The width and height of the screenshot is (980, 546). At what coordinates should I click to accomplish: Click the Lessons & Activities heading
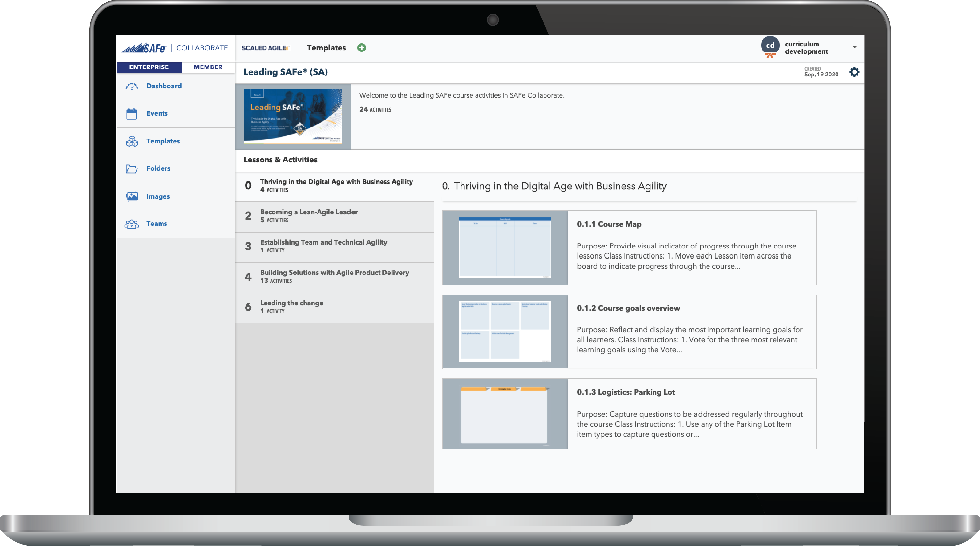(x=280, y=160)
